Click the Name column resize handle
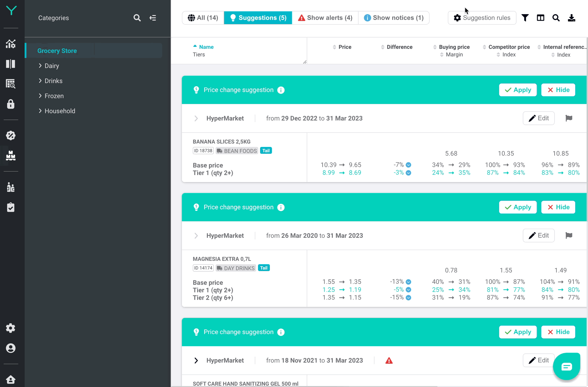Screen dimensions: 588x387 305,62
